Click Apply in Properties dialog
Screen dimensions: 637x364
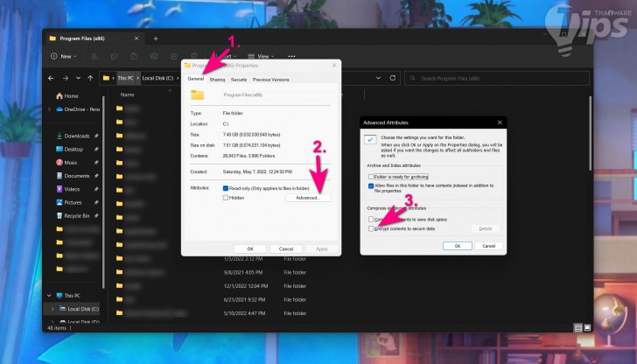coord(322,248)
